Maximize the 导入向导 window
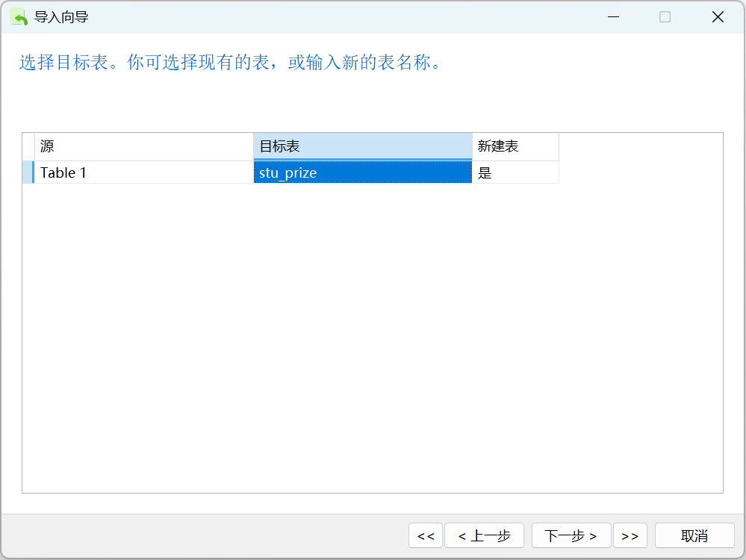Viewport: 746px width, 560px height. (x=665, y=17)
